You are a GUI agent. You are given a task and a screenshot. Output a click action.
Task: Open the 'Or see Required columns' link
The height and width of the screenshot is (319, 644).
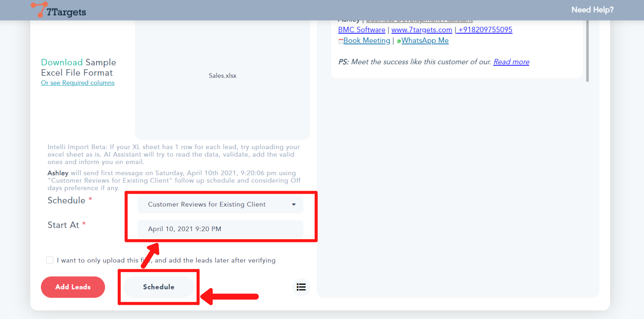[x=77, y=83]
